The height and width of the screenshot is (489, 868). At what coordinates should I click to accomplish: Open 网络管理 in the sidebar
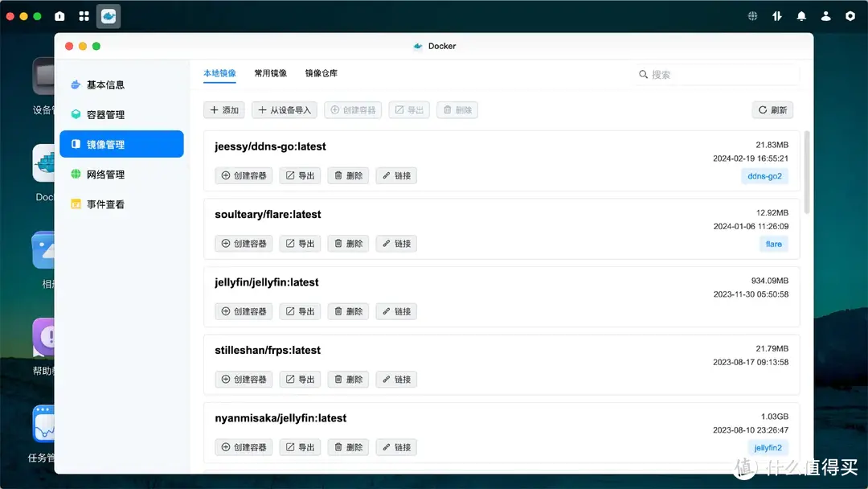[x=122, y=175]
